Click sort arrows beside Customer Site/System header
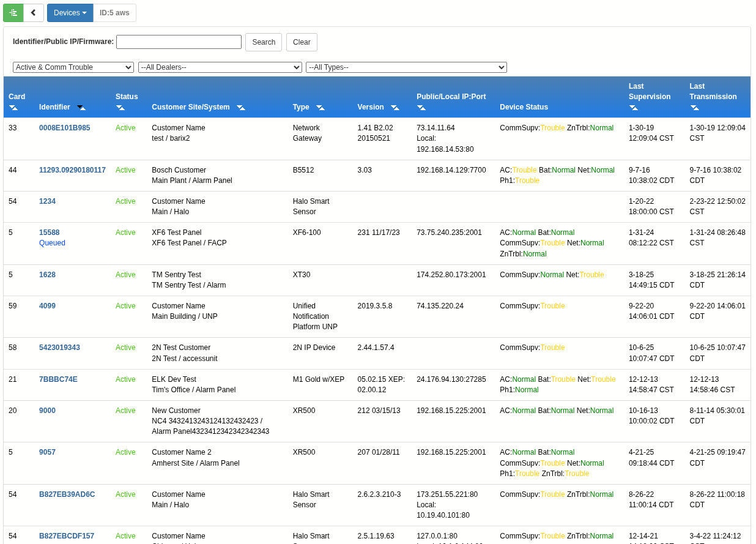The height and width of the screenshot is (544, 756). coord(241,108)
